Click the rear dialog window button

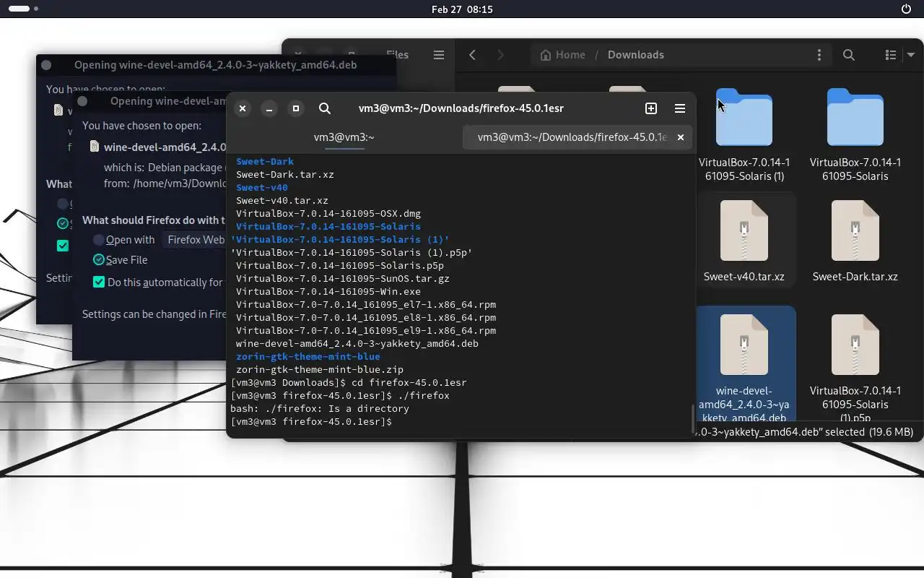(46, 65)
